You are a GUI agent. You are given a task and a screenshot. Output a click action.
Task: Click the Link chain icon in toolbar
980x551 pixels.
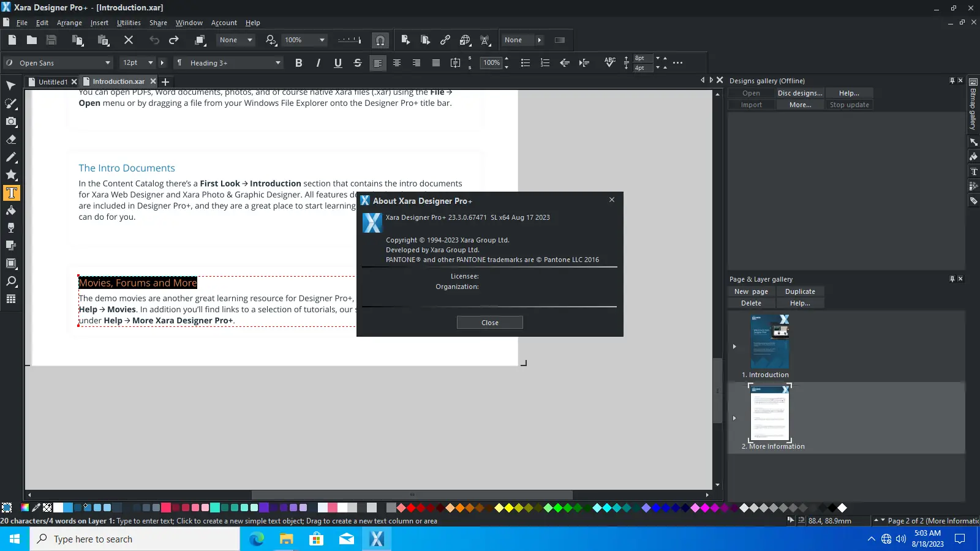click(x=445, y=40)
